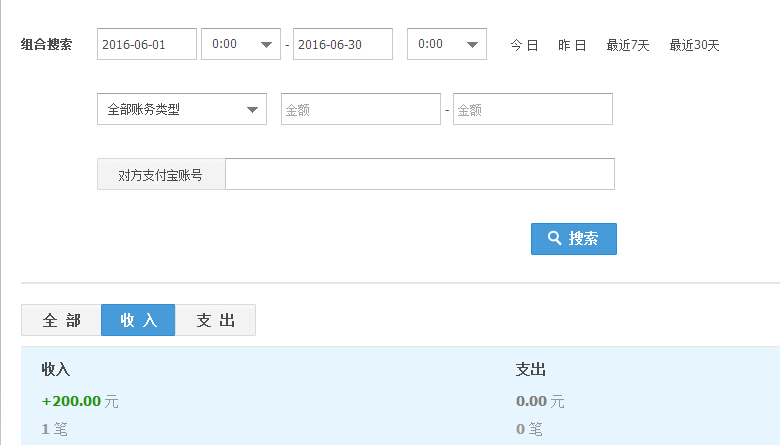Click the end date field 2016-06-30
This screenshot has height=445, width=780.
(343, 44)
